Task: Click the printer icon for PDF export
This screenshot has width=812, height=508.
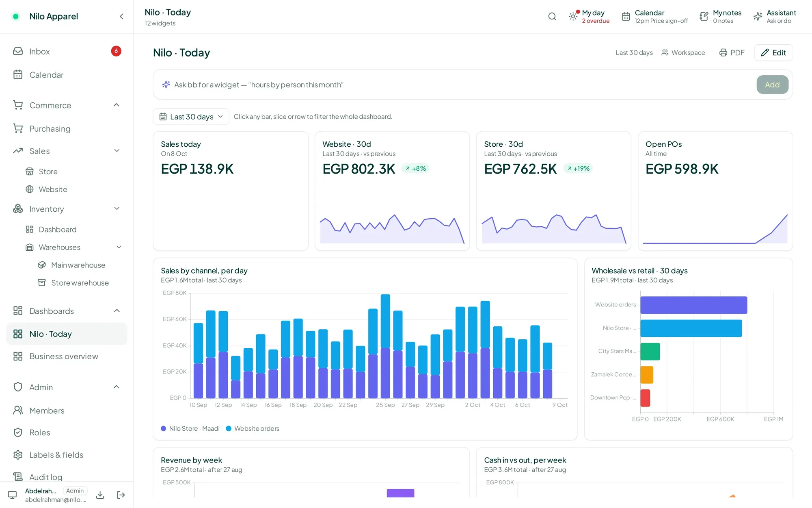Action: [723, 52]
